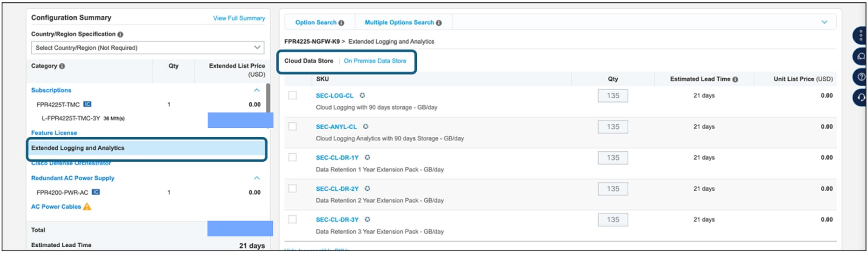Open the Feature License category link
The width and height of the screenshot is (868, 253).
[54, 133]
